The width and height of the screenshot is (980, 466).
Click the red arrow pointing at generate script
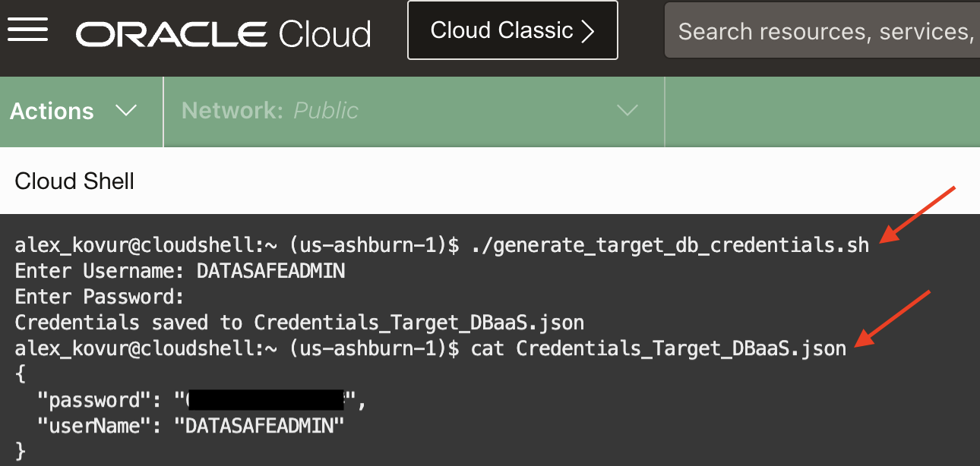point(918,215)
